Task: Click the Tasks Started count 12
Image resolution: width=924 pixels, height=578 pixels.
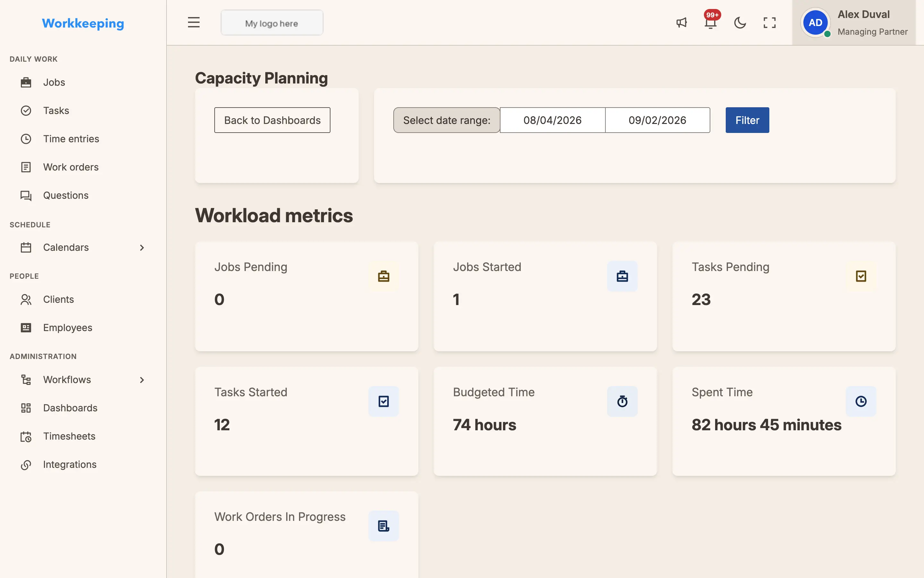Action: pyautogui.click(x=222, y=425)
